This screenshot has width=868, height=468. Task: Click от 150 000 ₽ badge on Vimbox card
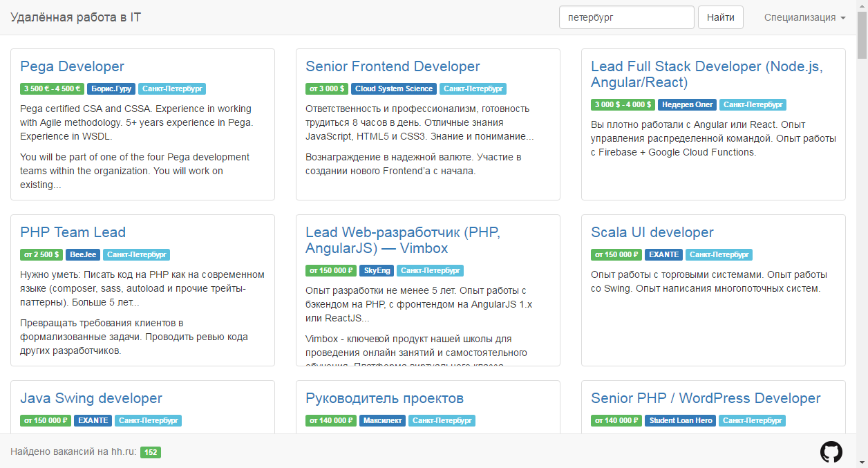331,270
